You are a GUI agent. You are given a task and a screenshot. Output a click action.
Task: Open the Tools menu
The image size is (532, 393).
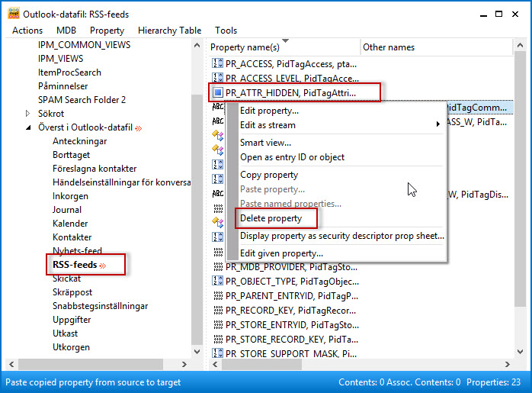[226, 31]
